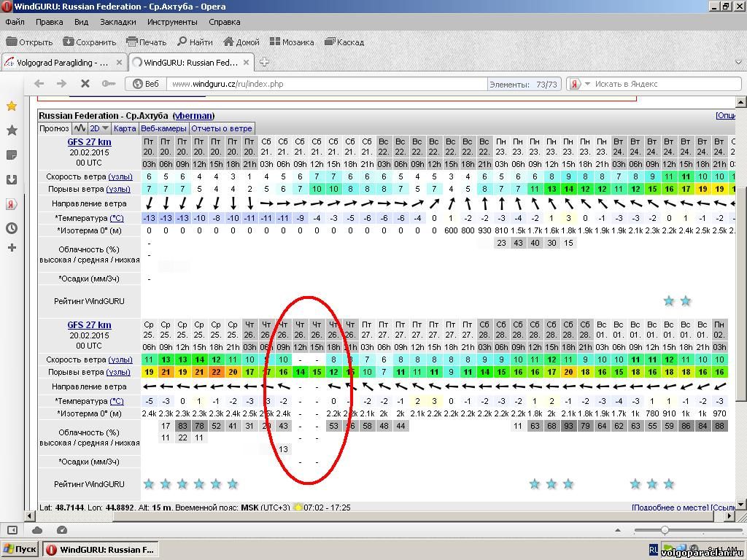Open the vberman user link
The image size is (747, 560).
coord(193,116)
